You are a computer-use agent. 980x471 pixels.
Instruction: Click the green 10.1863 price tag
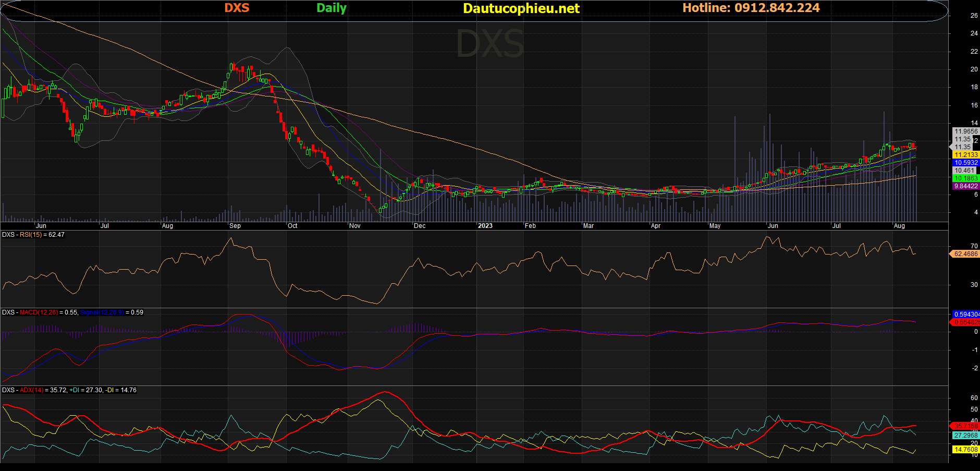tap(965, 178)
